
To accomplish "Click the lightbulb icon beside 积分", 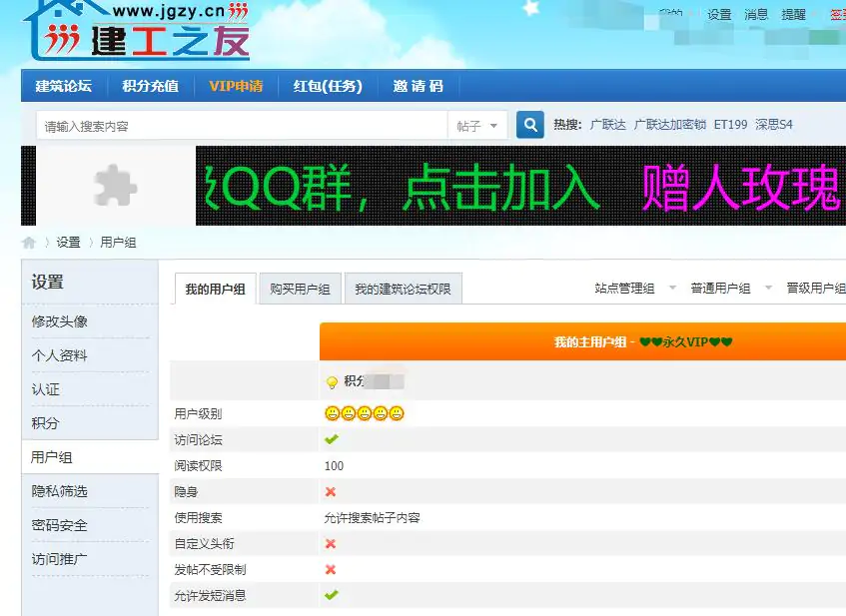I will point(332,382).
